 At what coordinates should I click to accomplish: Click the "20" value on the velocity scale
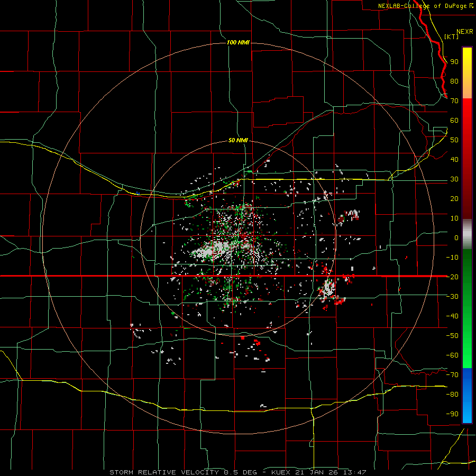[454, 198]
